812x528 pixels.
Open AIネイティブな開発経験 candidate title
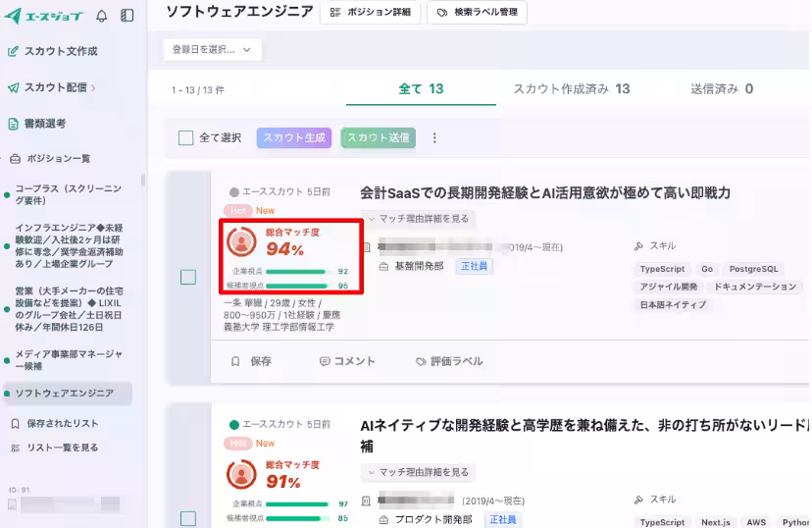[x=585, y=436]
